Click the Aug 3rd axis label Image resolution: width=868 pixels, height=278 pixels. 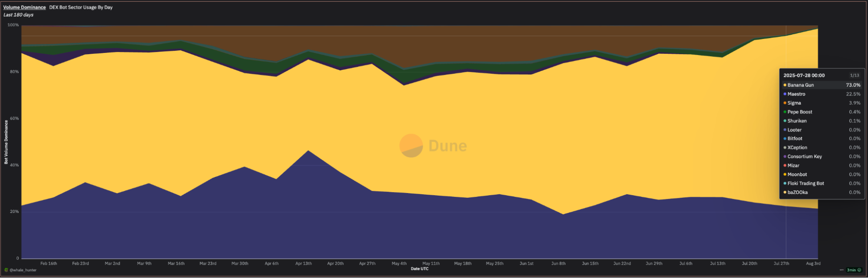pyautogui.click(x=813, y=264)
